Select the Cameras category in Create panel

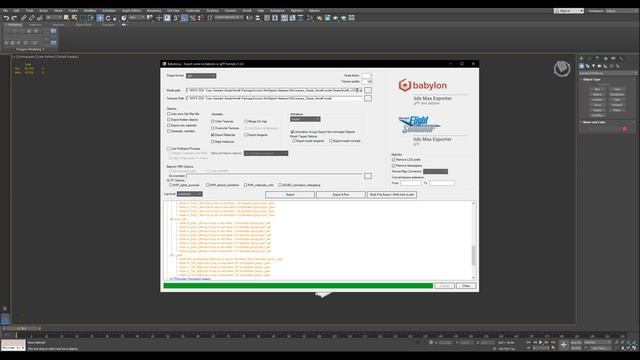(x=600, y=66)
